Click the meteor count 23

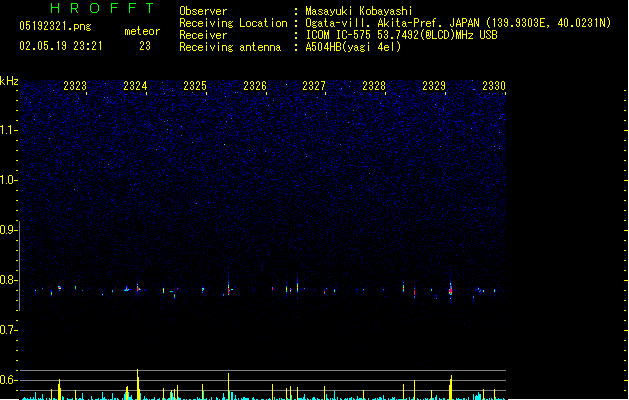coord(145,46)
